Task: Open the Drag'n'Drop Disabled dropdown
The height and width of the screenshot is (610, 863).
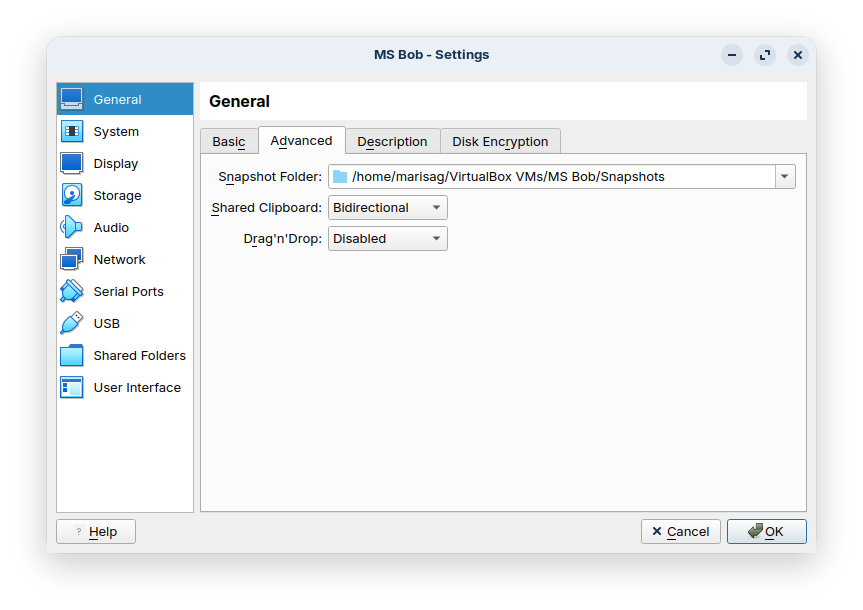Action: pos(387,239)
